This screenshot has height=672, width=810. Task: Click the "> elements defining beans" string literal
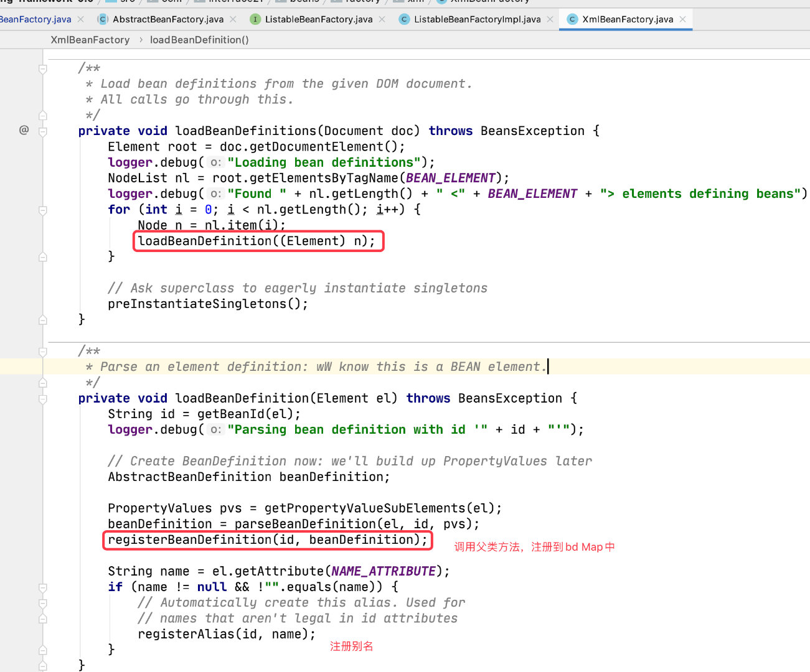pyautogui.click(x=700, y=194)
